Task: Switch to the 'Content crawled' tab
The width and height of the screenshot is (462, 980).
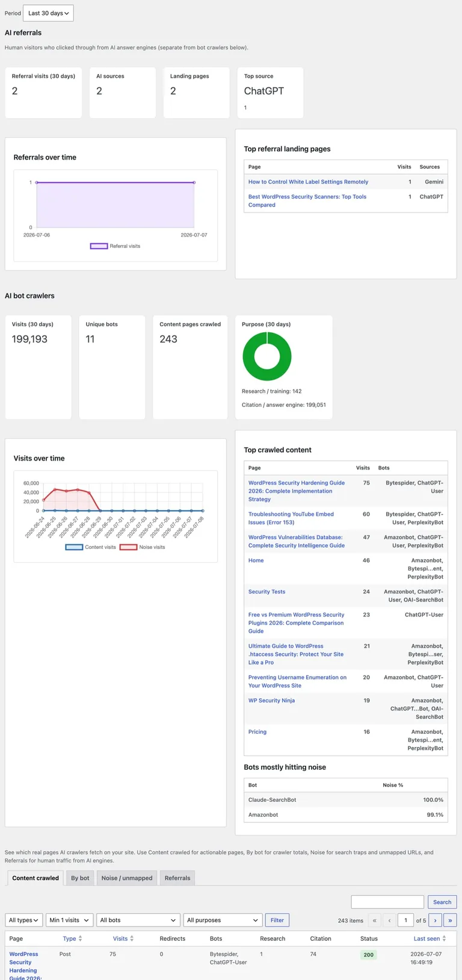Action: tap(35, 878)
